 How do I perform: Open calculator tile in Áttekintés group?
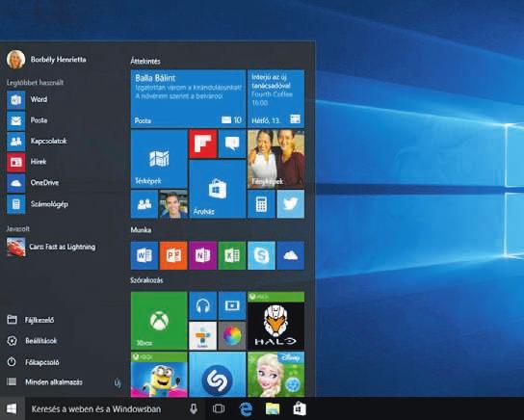pos(261,204)
